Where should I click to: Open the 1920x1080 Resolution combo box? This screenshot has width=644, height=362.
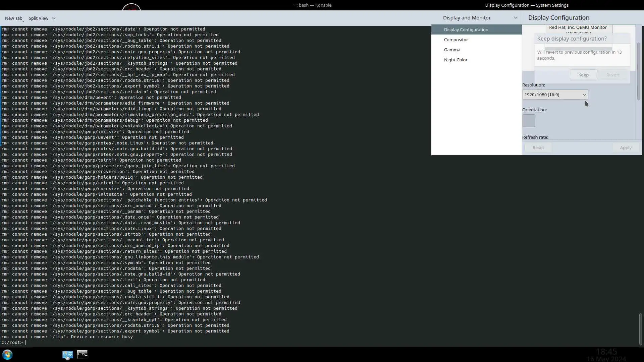click(555, 95)
